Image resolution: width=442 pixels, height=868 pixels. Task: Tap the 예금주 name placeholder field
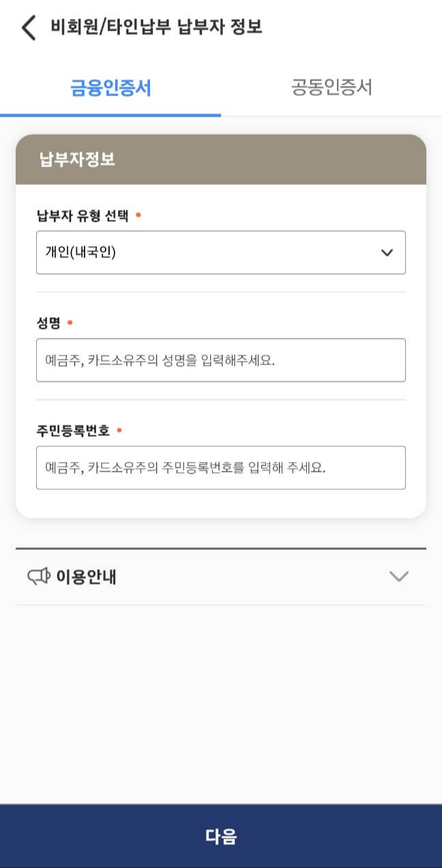point(221,360)
